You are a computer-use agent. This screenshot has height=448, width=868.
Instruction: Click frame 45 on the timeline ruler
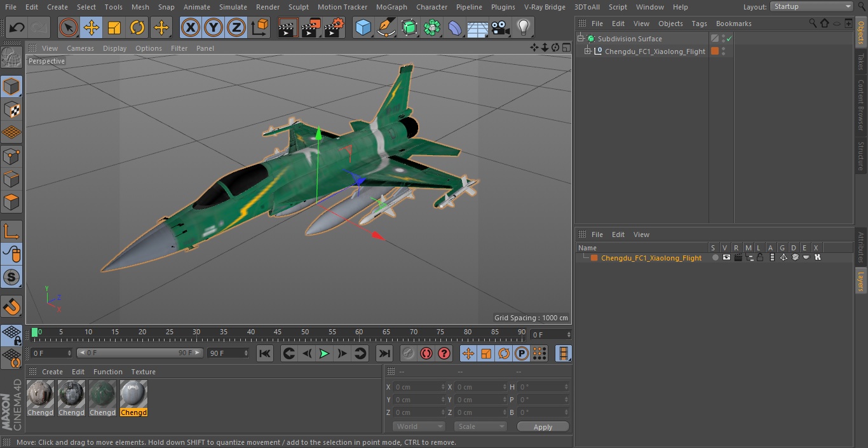click(278, 332)
